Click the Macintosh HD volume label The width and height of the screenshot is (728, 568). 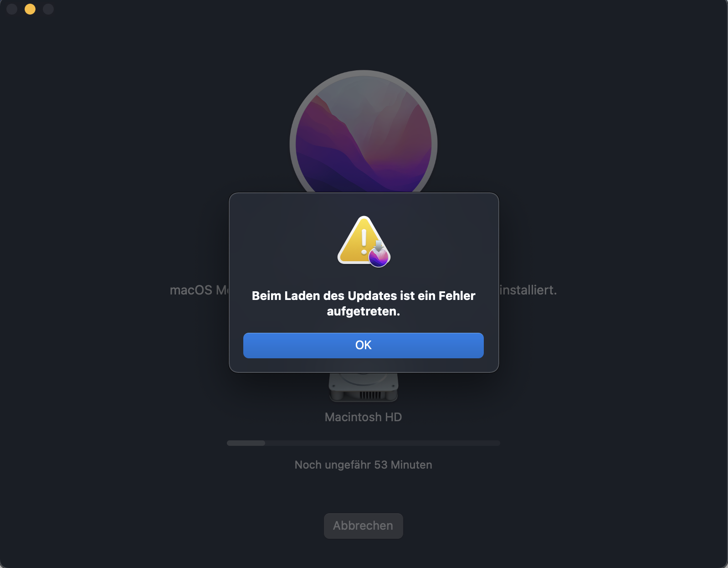[363, 417]
